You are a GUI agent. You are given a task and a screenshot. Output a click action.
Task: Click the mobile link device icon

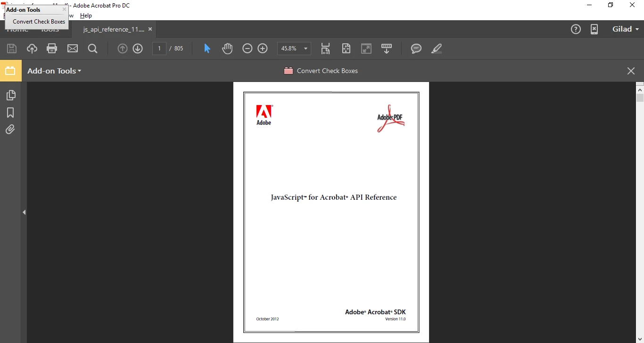(594, 29)
